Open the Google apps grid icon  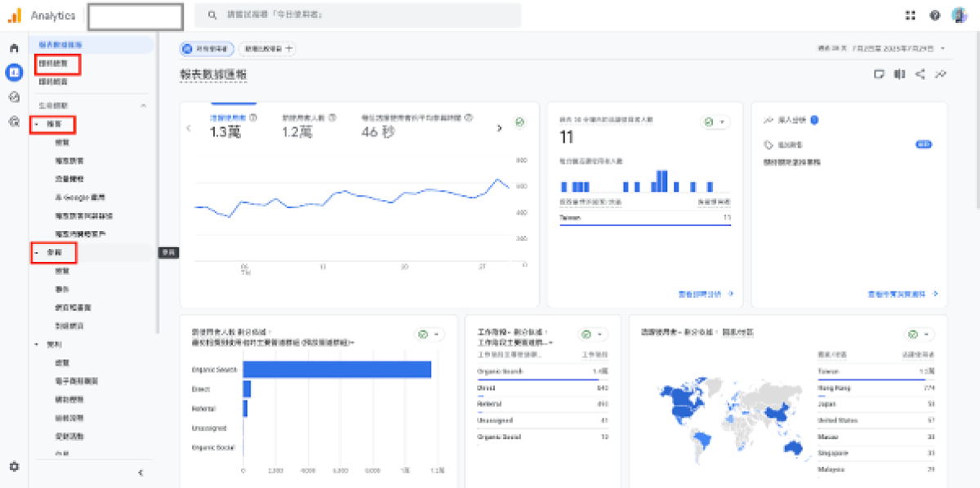911,16
